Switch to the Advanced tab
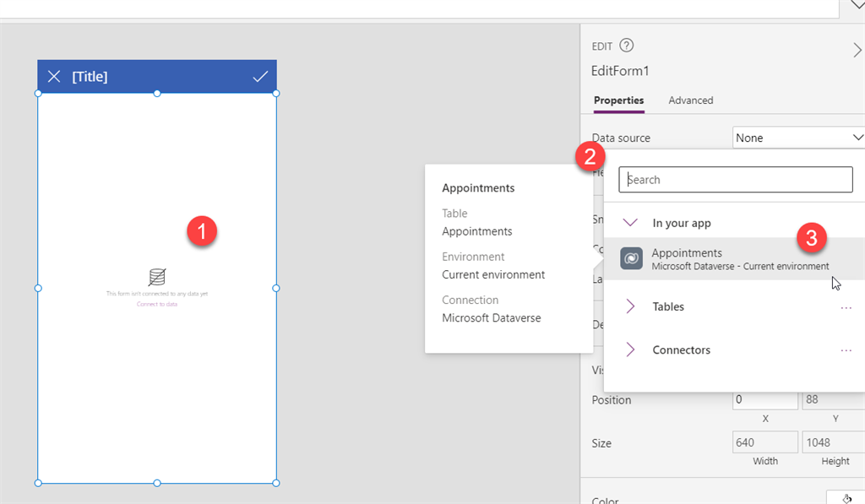Image resolution: width=865 pixels, height=504 pixels. coord(690,100)
